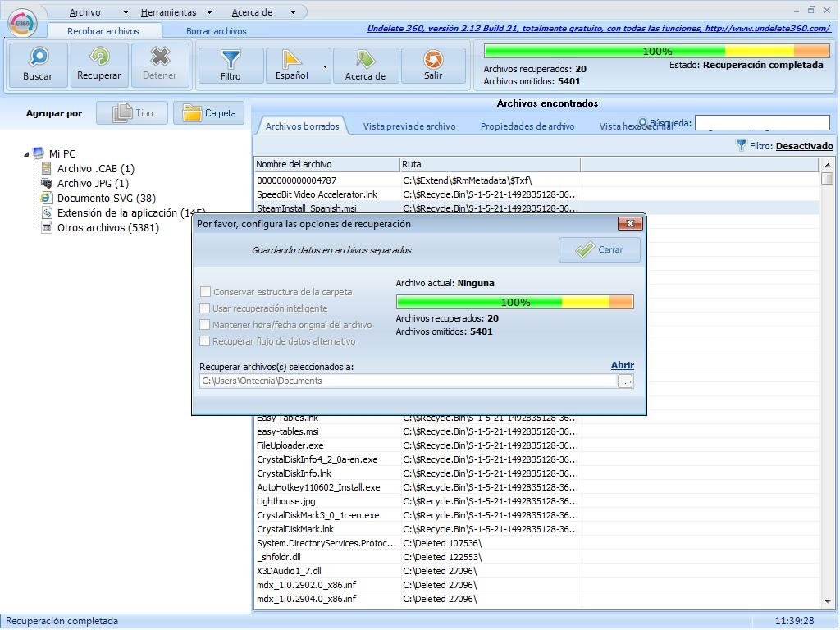Toggle Conservar estructura de la carpeta checkbox

coord(206,292)
